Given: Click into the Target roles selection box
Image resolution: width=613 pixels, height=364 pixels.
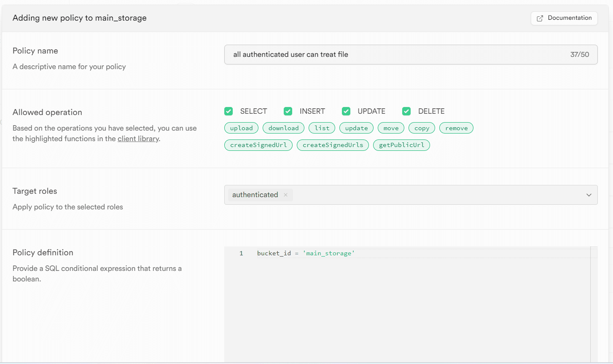Looking at the screenshot, I should [x=422, y=195].
